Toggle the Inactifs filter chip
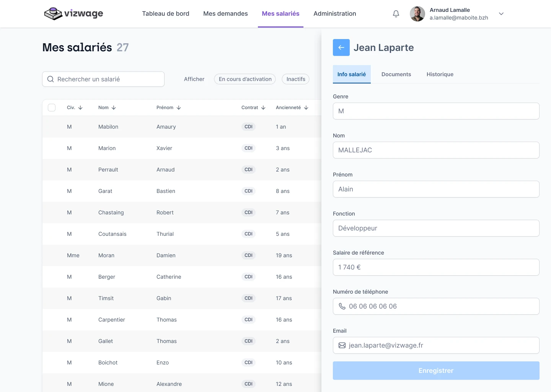The image size is (551, 392). click(x=295, y=79)
